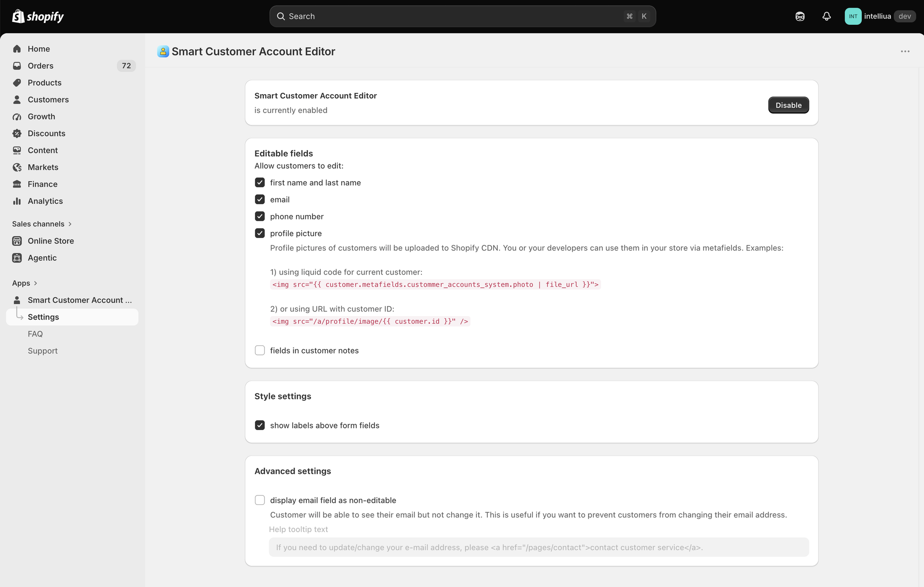Click the Content image icon

click(17, 150)
